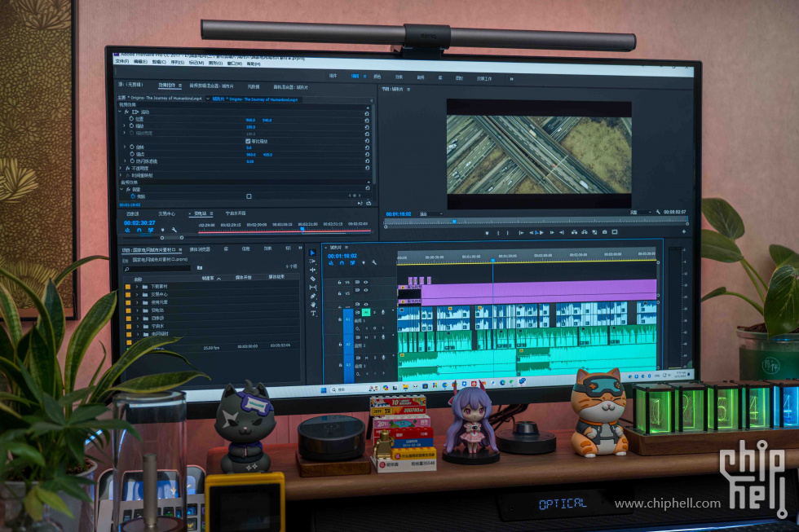The width and height of the screenshot is (799, 532).
Task: Open the wrench settings under the 00:02:30:27 timecode
Action: (174, 230)
